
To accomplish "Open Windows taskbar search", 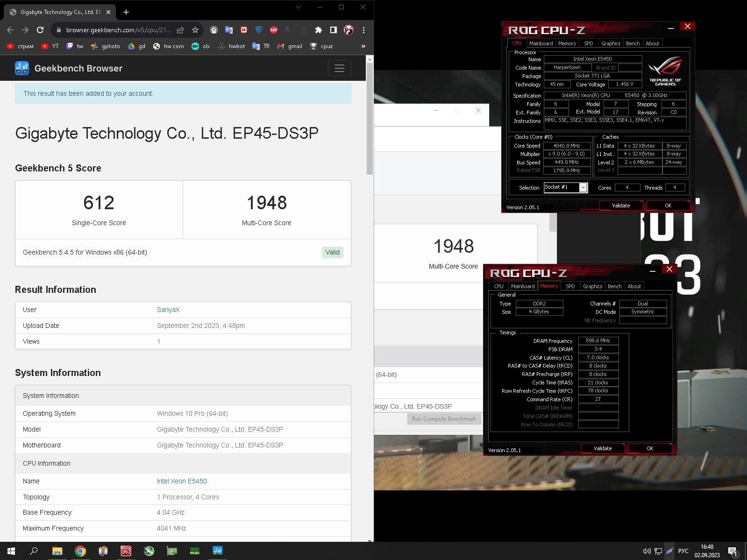I will [x=34, y=551].
